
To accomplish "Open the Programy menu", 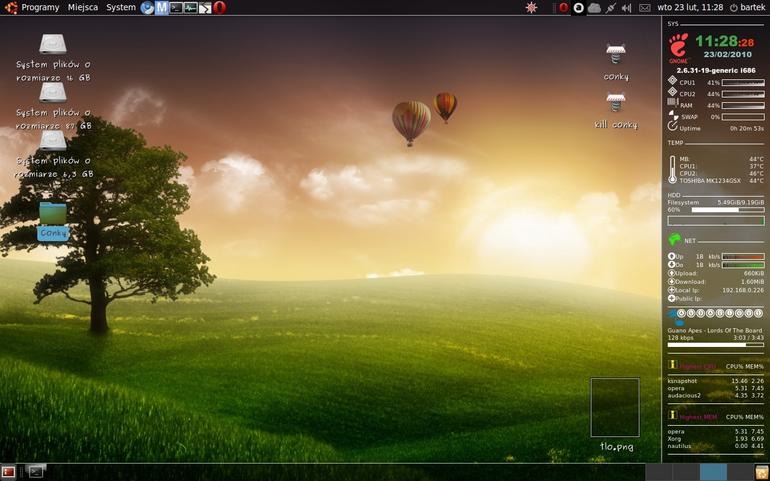I will coord(40,7).
